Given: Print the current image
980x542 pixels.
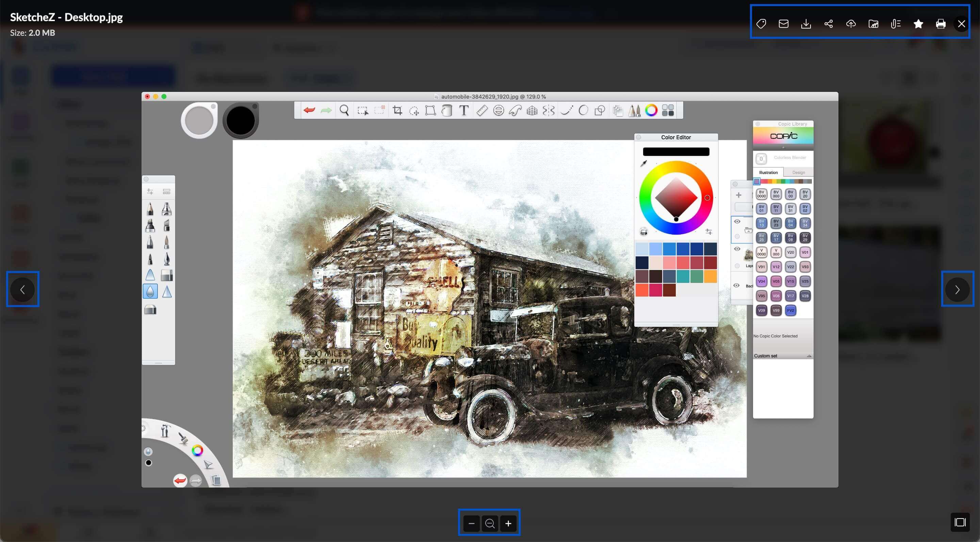Looking at the screenshot, I should point(941,23).
